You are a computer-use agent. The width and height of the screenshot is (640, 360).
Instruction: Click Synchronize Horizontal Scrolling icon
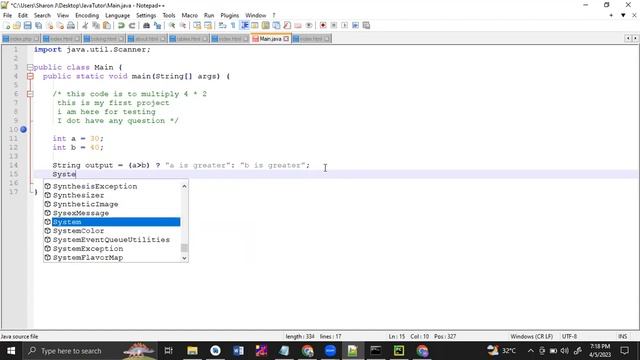point(208,25)
